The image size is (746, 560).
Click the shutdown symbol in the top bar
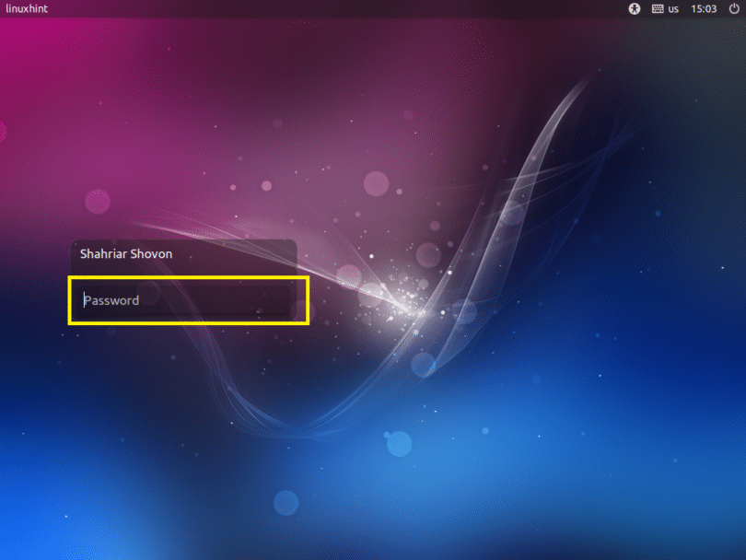[x=732, y=8]
